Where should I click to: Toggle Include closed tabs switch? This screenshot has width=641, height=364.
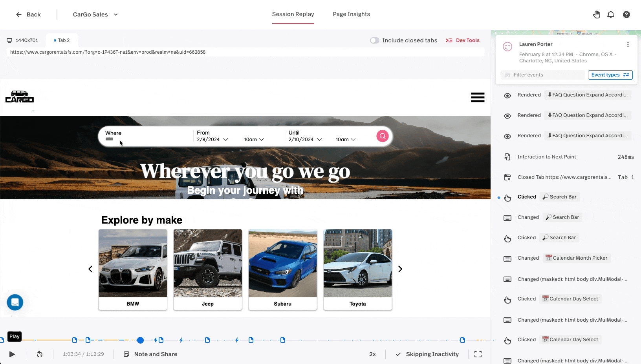(375, 40)
